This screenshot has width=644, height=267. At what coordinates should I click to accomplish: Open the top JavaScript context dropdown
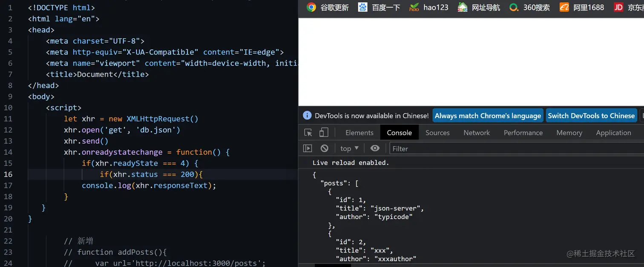point(350,148)
